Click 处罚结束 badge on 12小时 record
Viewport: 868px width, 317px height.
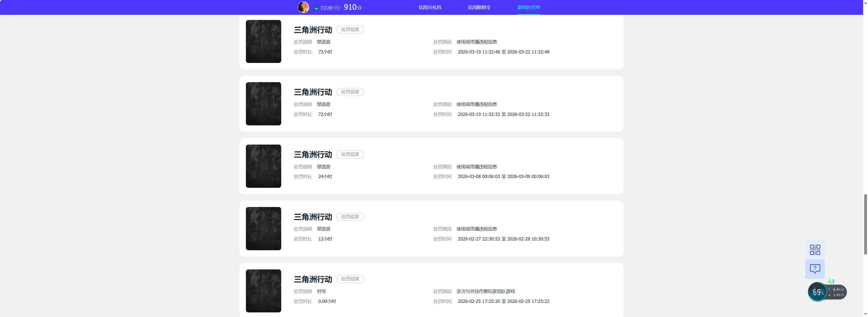pyautogui.click(x=350, y=217)
